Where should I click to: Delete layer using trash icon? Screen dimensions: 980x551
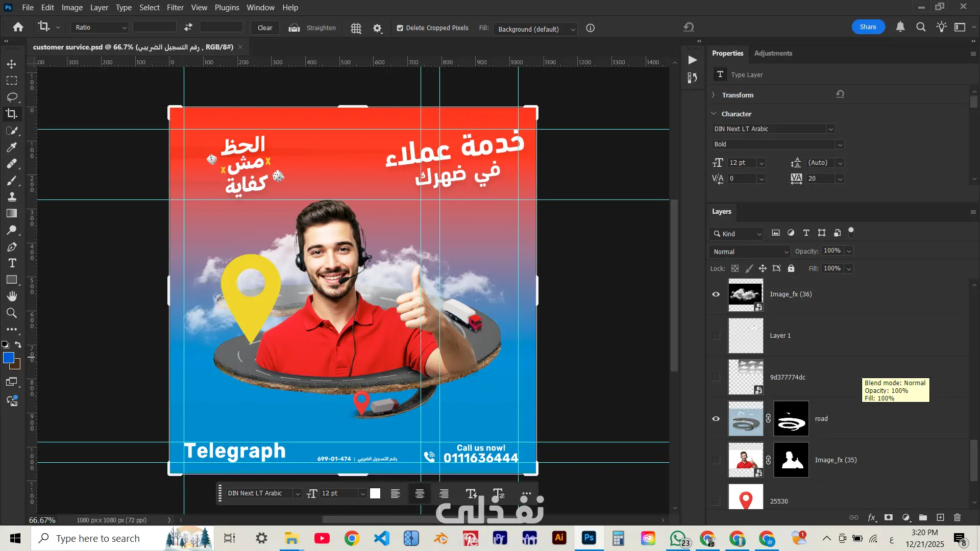(x=957, y=517)
